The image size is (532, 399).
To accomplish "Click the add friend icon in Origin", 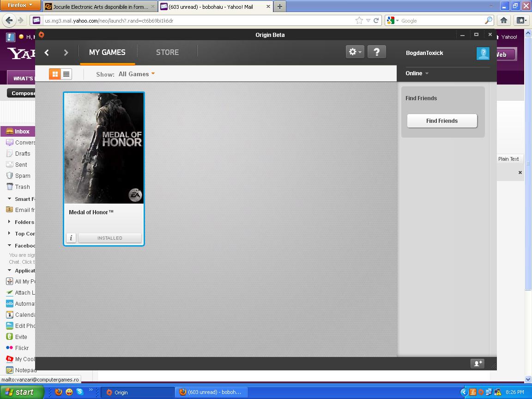I will coord(478,363).
